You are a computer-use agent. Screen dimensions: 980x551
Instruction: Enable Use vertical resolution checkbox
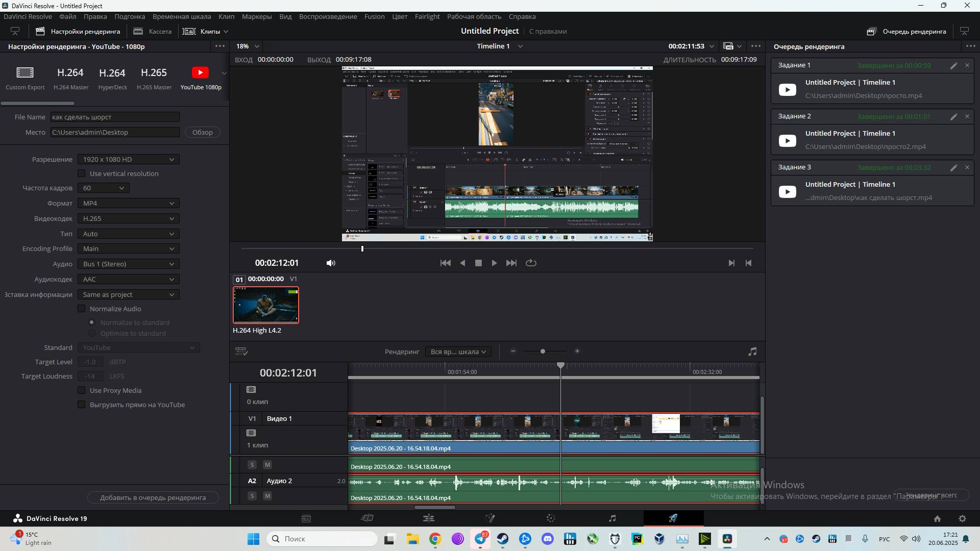[81, 173]
